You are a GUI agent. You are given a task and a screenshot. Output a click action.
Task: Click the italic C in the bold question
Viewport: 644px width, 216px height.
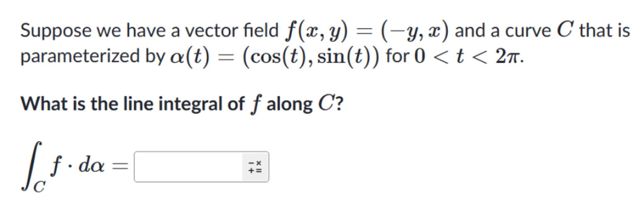coord(325,104)
